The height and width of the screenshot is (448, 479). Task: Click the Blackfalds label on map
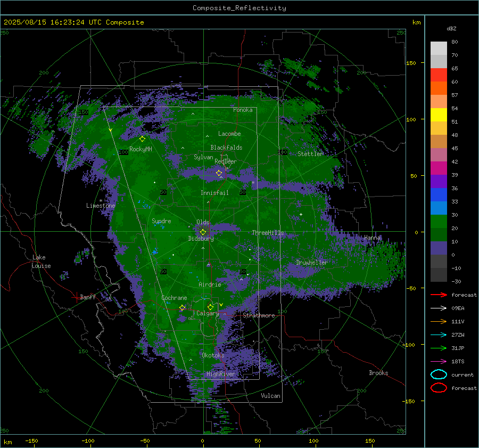click(x=226, y=148)
